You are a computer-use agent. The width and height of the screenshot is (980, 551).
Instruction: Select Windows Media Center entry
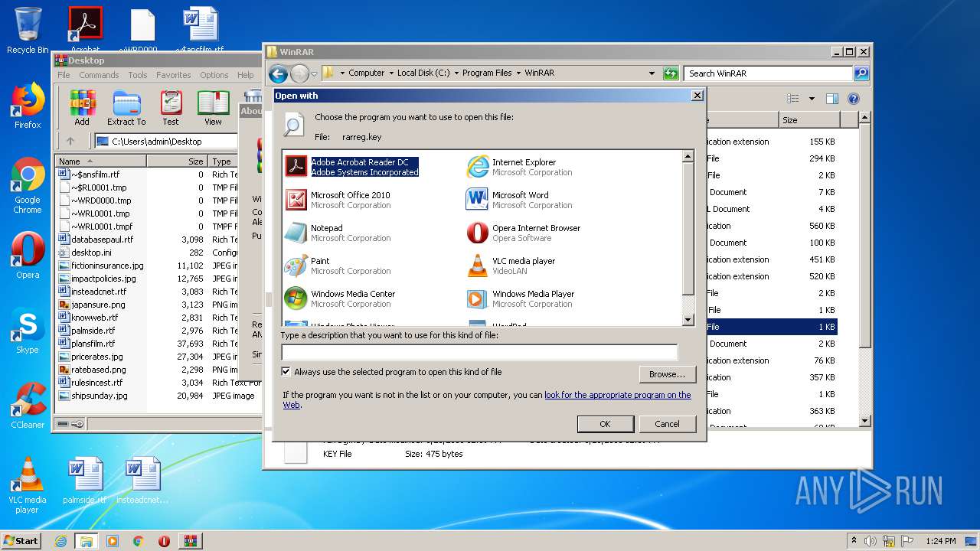coord(340,298)
